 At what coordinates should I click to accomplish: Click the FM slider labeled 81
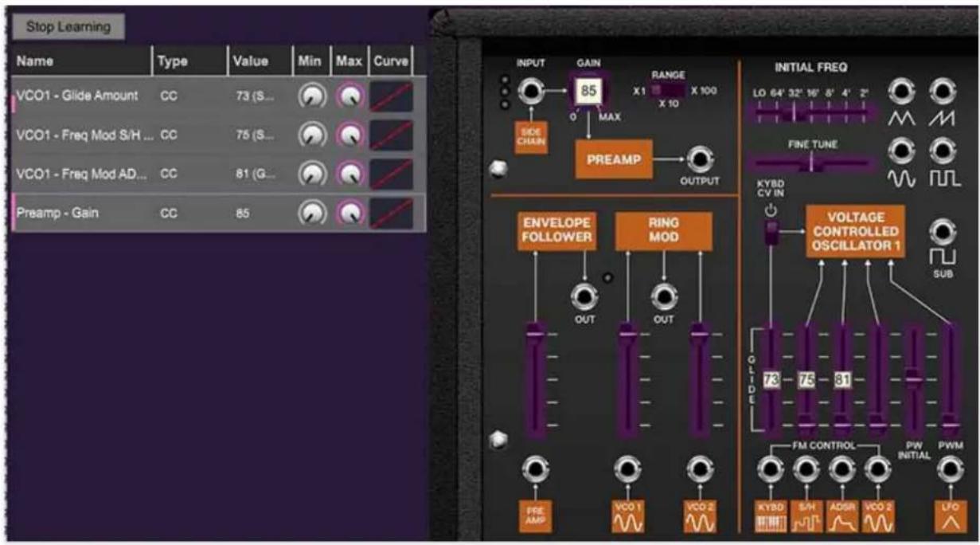click(842, 378)
